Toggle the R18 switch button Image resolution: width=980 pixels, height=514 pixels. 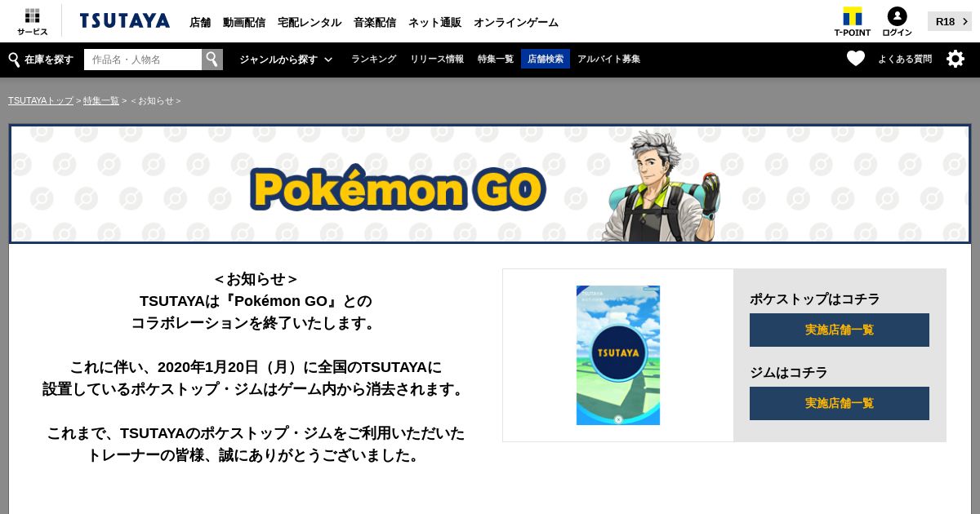[949, 21]
